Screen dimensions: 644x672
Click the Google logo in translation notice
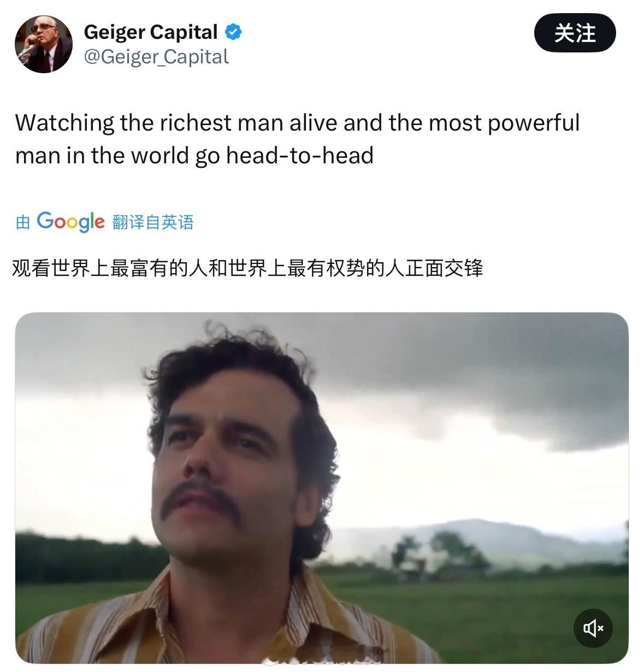(x=70, y=221)
